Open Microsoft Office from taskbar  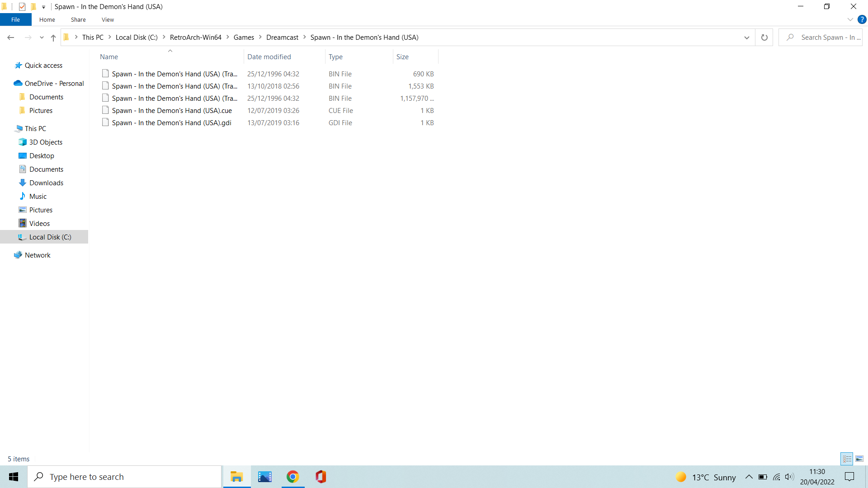pyautogui.click(x=321, y=477)
